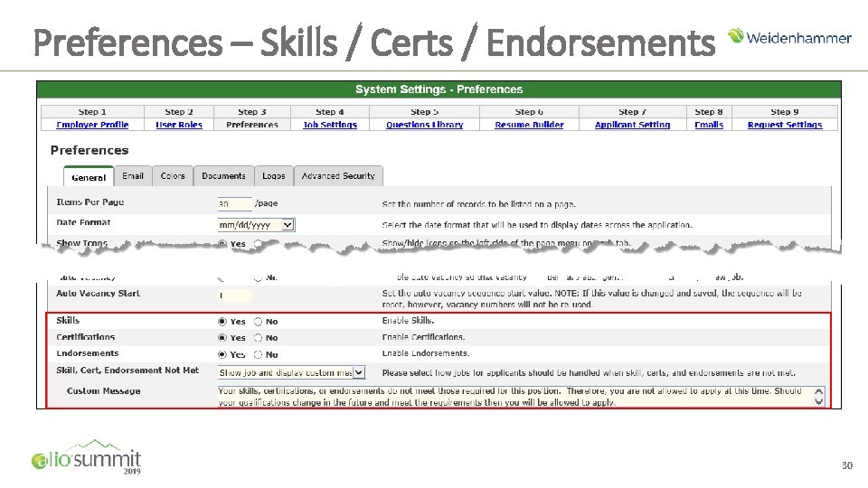Image resolution: width=868 pixels, height=488 pixels.
Task: Click the 'Custom Message' label
Action: (x=103, y=390)
